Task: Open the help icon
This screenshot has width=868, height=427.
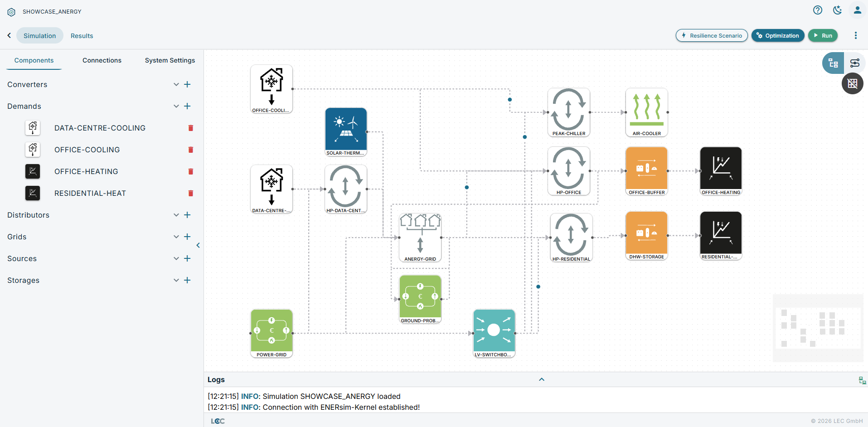Action: click(x=818, y=10)
